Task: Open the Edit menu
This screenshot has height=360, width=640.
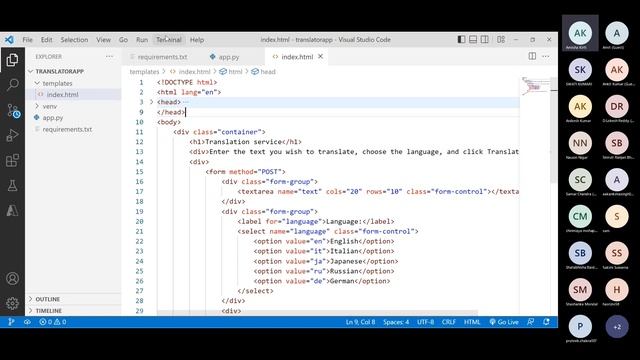Action: (47, 40)
